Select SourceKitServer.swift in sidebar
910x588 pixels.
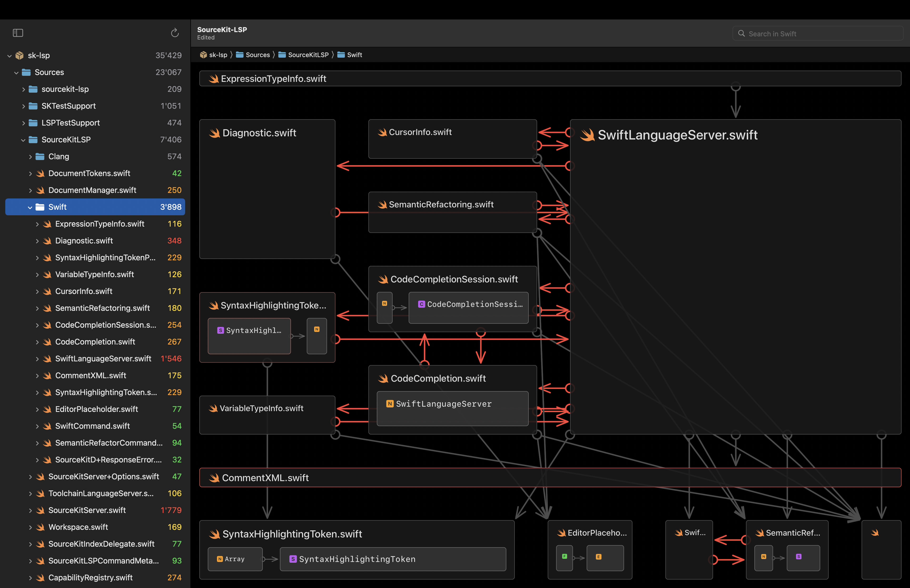[95, 511]
